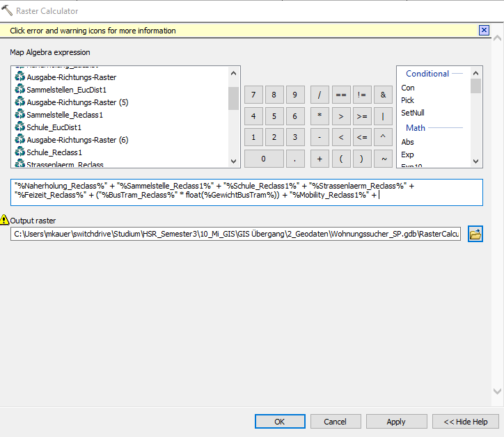Choose the SetNull function
The height and width of the screenshot is (437, 504).
pyautogui.click(x=413, y=113)
